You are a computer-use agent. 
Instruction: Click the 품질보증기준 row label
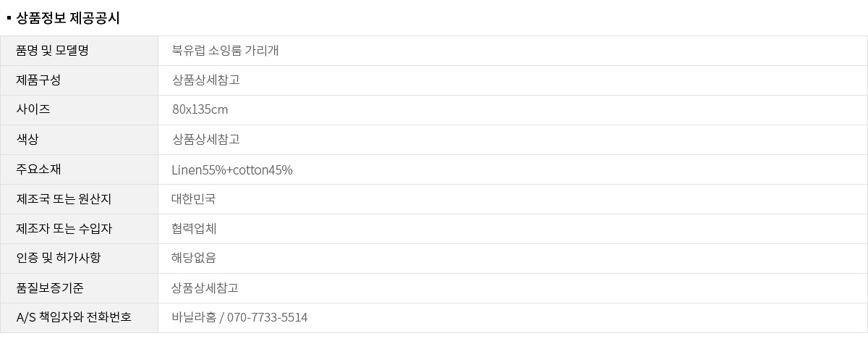50,288
